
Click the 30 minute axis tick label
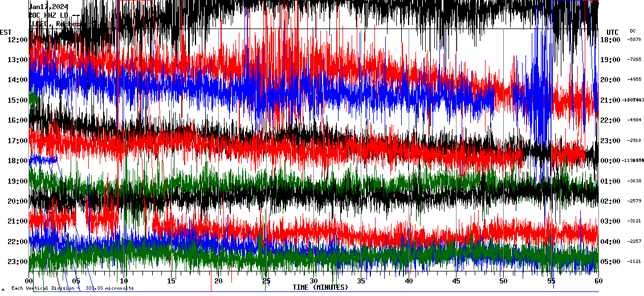(x=313, y=281)
